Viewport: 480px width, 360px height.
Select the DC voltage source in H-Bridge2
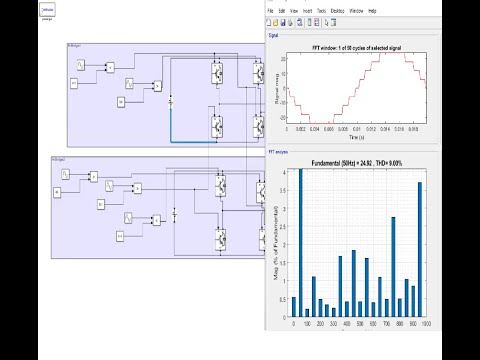pos(174,215)
